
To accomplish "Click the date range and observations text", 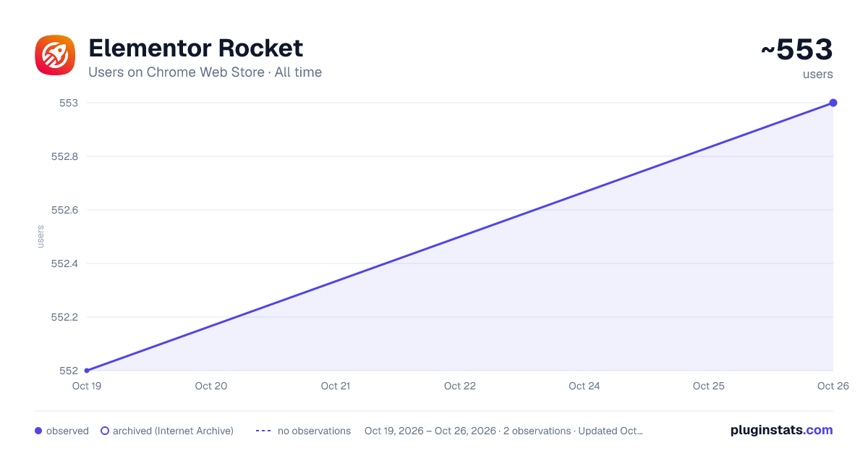I will pyautogui.click(x=503, y=431).
